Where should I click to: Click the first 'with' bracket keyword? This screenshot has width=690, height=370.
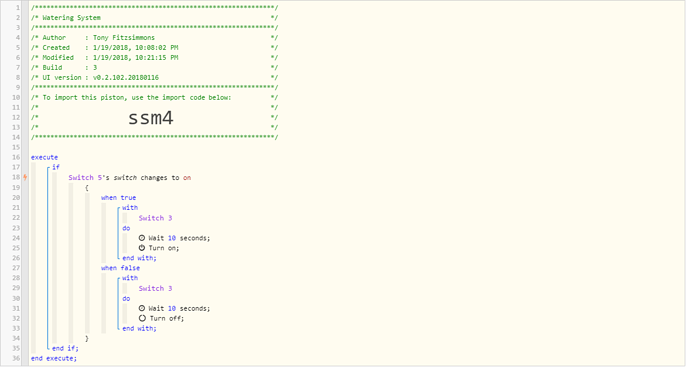[x=130, y=208]
